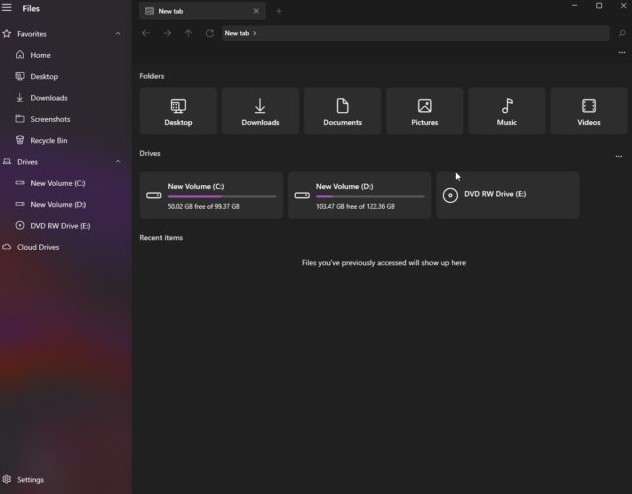Open the Music folder tile
This screenshot has height=494, width=632.
tap(506, 111)
